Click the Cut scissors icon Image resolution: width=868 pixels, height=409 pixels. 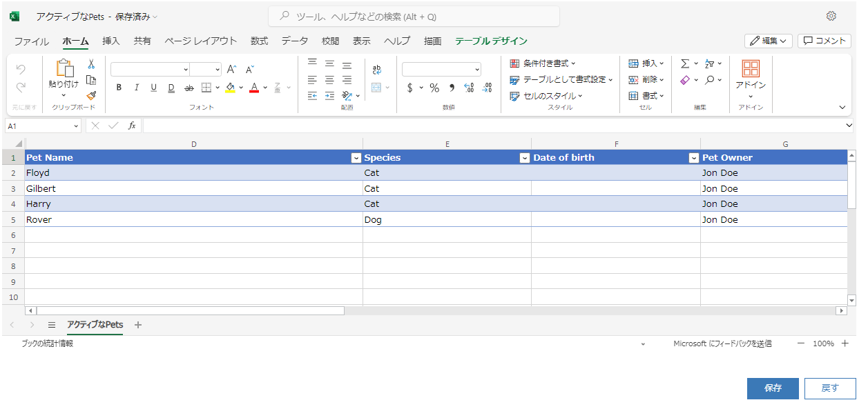tap(90, 64)
